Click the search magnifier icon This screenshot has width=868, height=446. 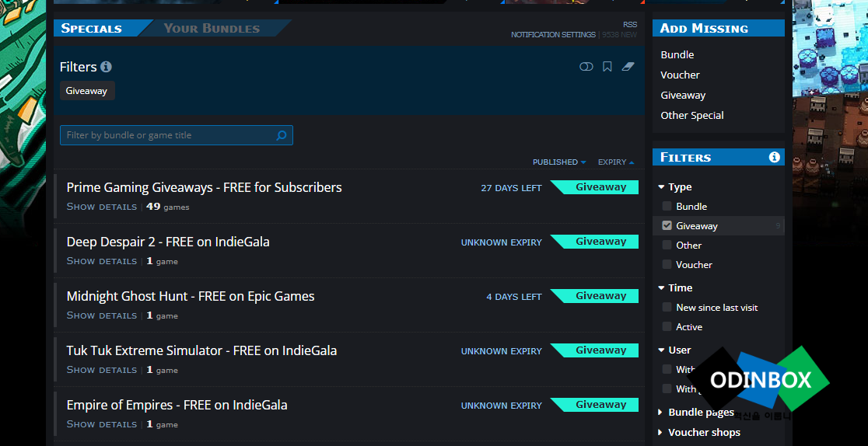282,135
